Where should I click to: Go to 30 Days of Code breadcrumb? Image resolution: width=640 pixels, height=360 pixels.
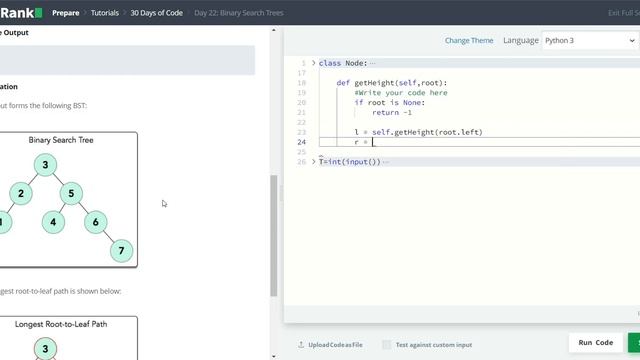click(x=156, y=13)
